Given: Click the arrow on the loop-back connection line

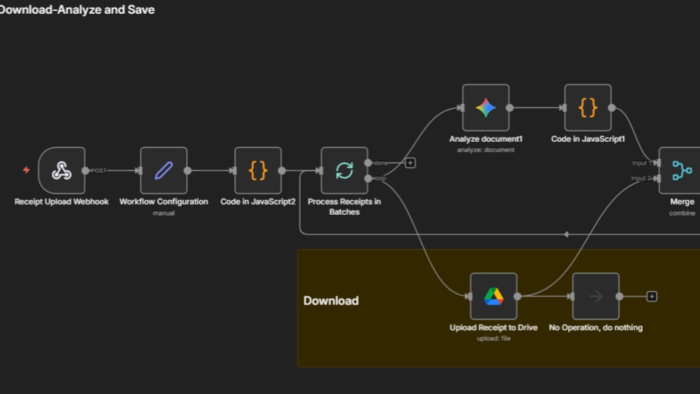Looking at the screenshot, I should (x=566, y=234).
